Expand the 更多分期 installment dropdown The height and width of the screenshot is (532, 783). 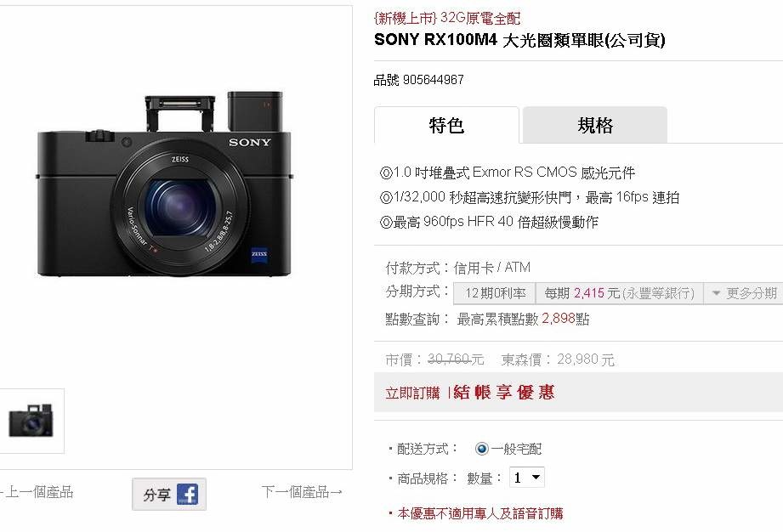pyautogui.click(x=744, y=293)
